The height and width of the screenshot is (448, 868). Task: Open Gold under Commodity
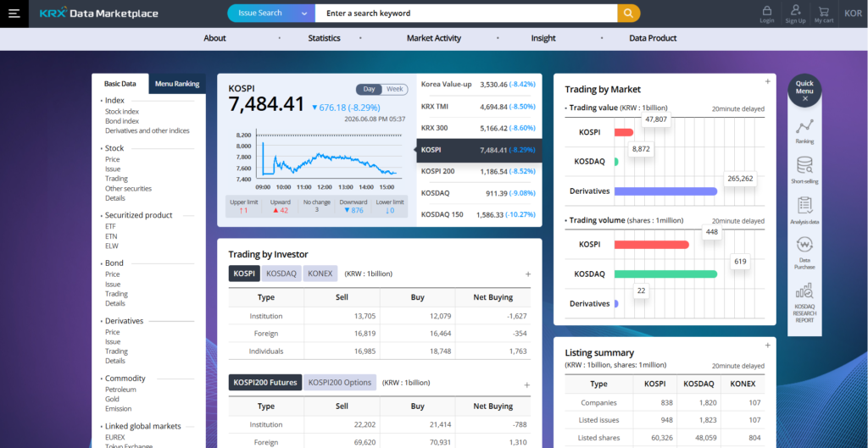tap(112, 399)
